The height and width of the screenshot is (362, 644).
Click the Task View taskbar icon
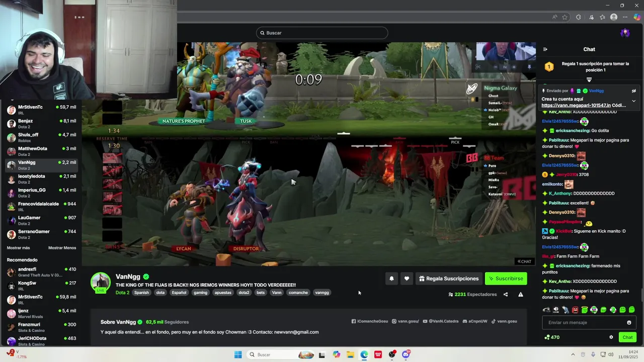(x=322, y=354)
